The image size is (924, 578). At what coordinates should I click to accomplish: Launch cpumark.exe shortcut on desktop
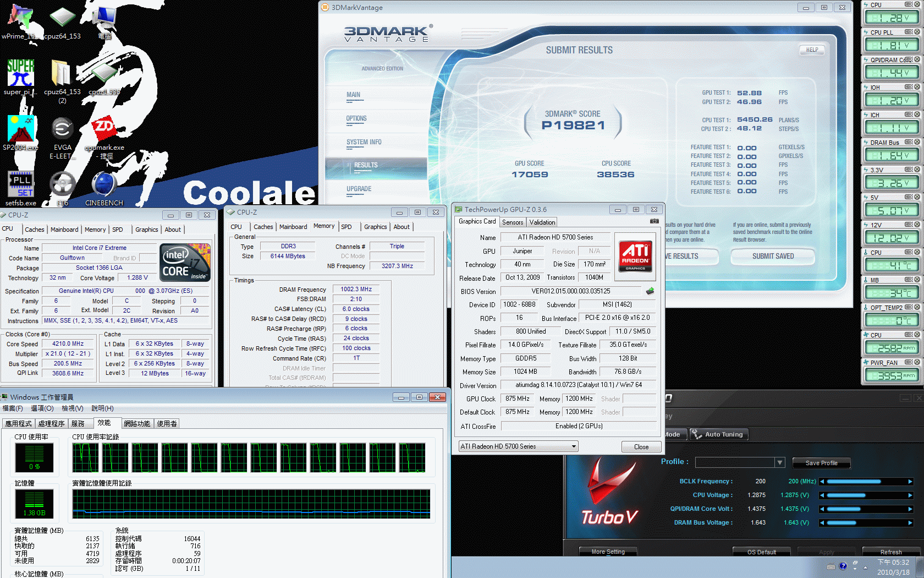(104, 137)
